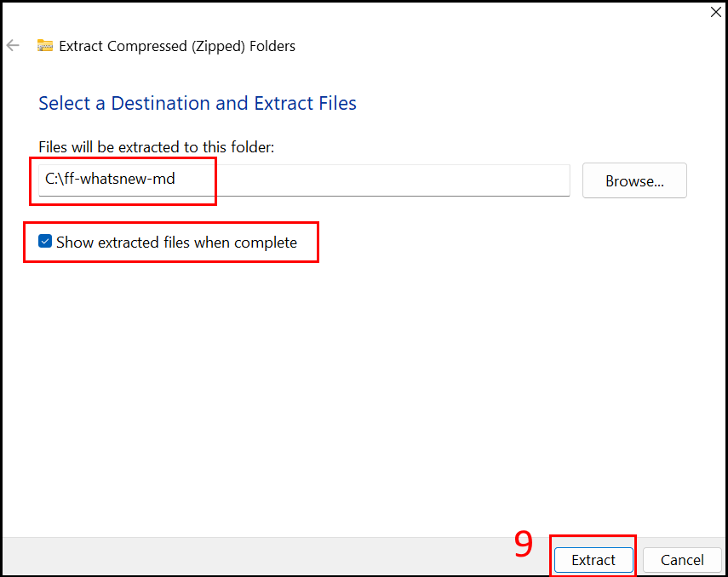The height and width of the screenshot is (577, 728).
Task: Open the Browse... folder picker
Action: [x=634, y=180]
